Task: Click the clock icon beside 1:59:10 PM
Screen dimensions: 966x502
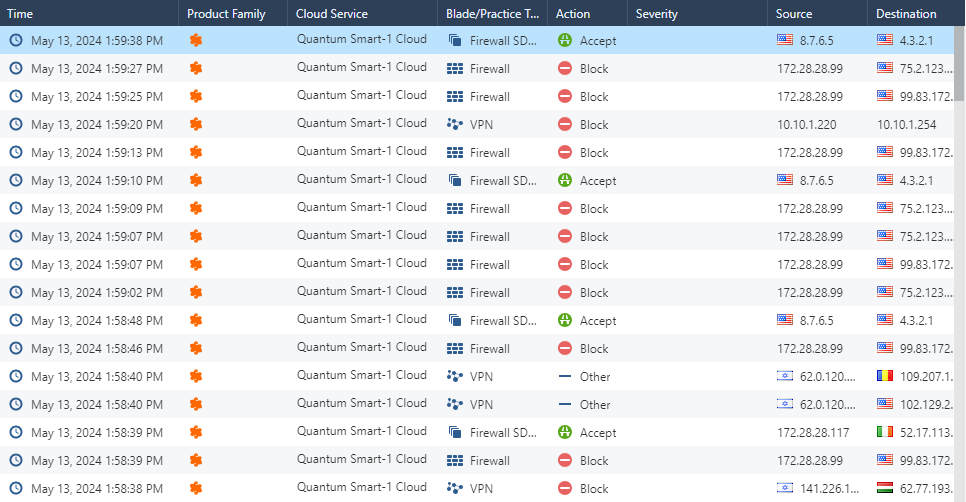Action: (16, 181)
